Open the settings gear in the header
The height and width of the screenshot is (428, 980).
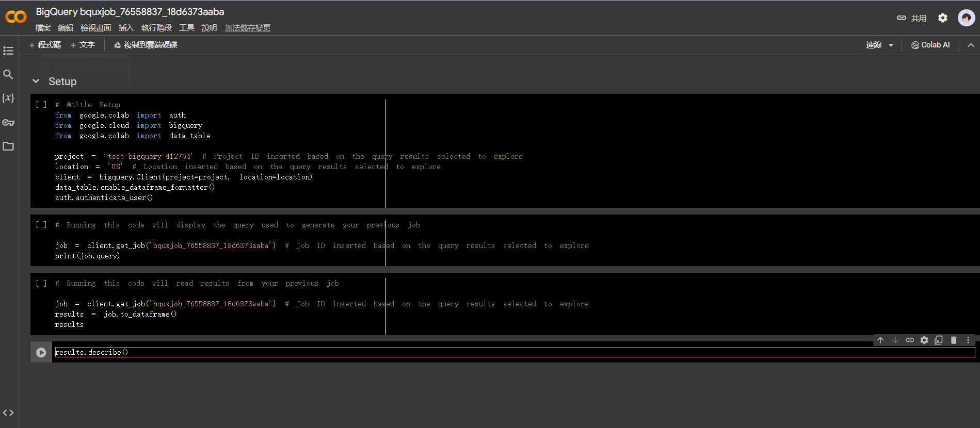pyautogui.click(x=943, y=18)
